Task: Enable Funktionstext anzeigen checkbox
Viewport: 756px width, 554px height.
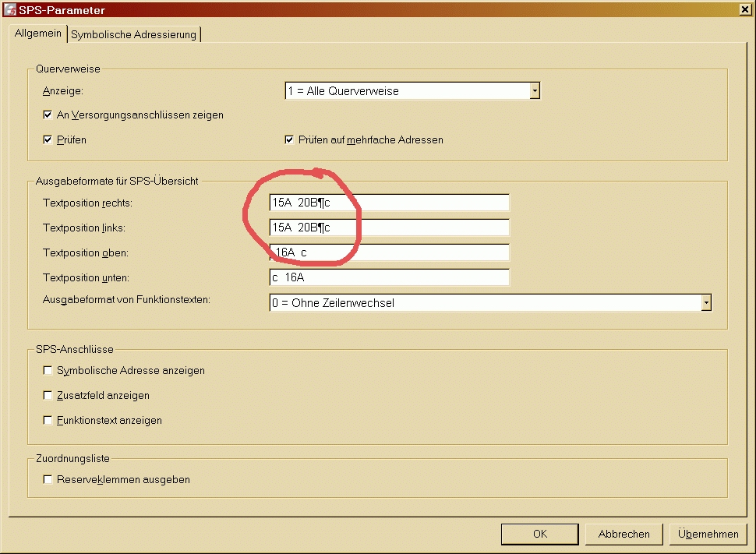Action: click(x=48, y=421)
